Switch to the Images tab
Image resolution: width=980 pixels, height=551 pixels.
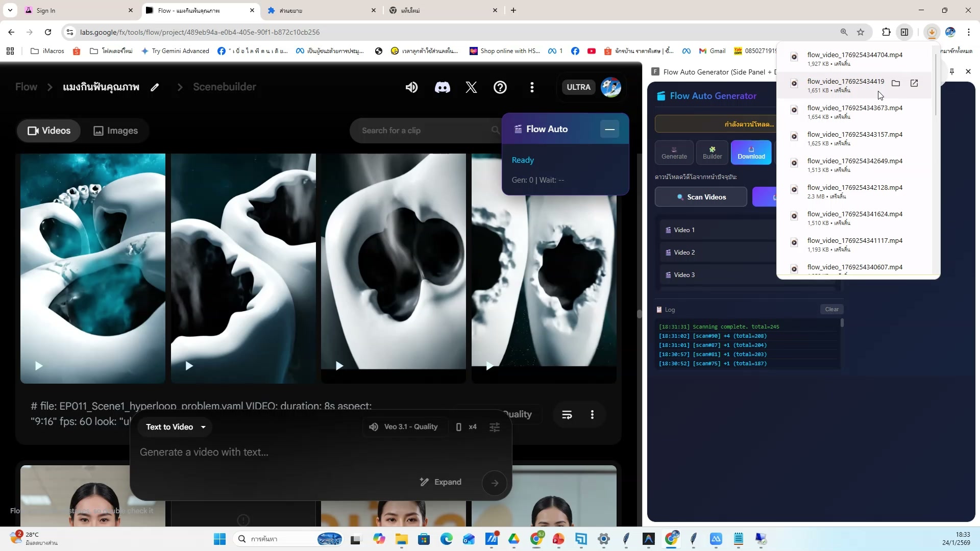(115, 131)
